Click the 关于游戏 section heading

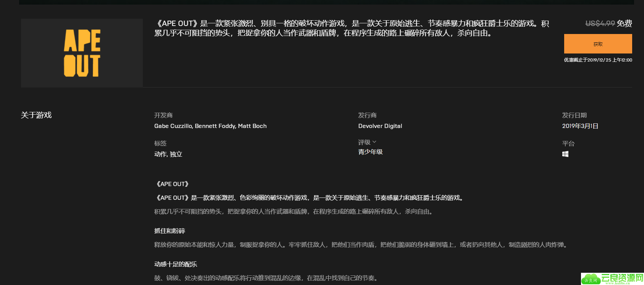[x=36, y=115]
